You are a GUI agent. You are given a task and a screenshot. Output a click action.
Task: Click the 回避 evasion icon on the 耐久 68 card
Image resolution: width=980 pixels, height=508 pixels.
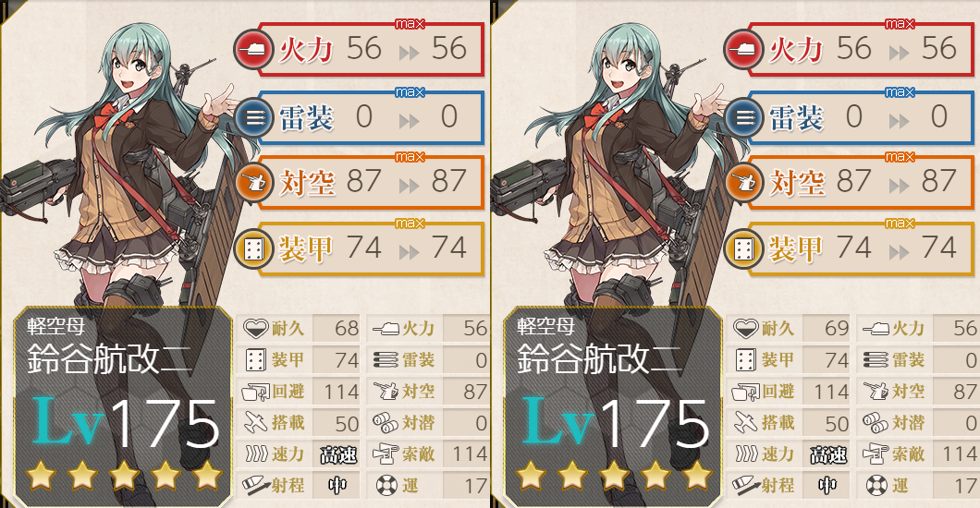[255, 392]
